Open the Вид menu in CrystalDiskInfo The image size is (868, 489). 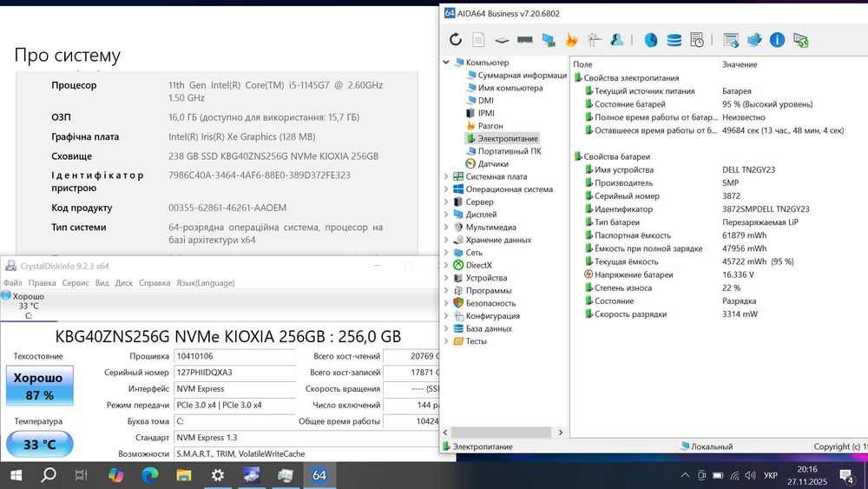point(102,282)
